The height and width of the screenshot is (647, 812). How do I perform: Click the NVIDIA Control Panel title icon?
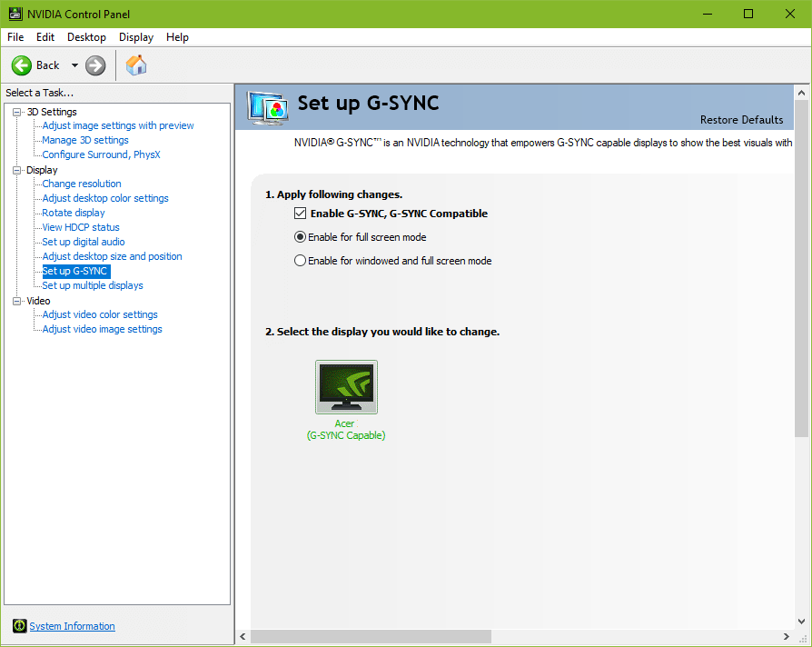click(x=15, y=14)
